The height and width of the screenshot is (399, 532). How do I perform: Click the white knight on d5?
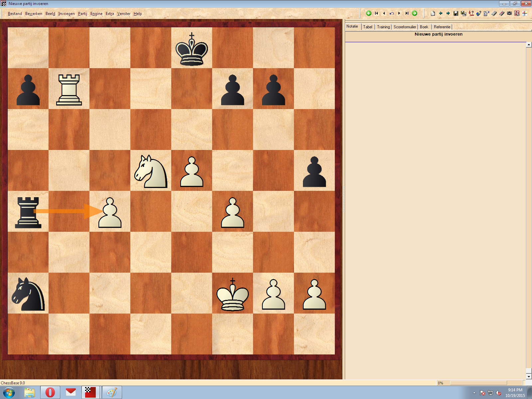151,171
